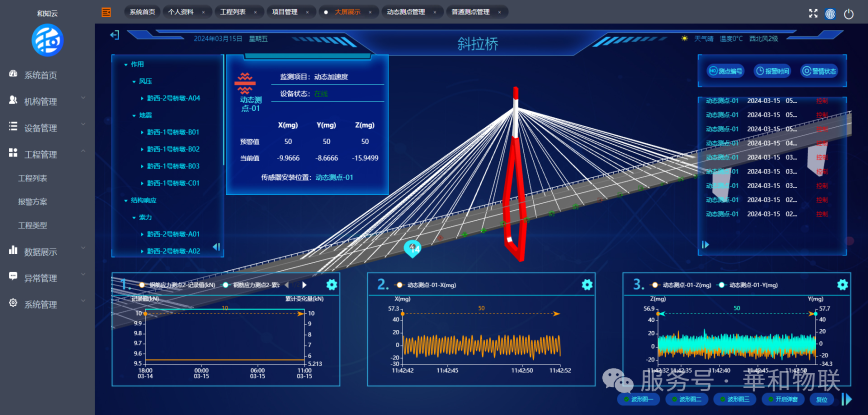868x415 pixels.
Task: Open 报警方案 in the sidebar submenu
Action: (x=33, y=202)
